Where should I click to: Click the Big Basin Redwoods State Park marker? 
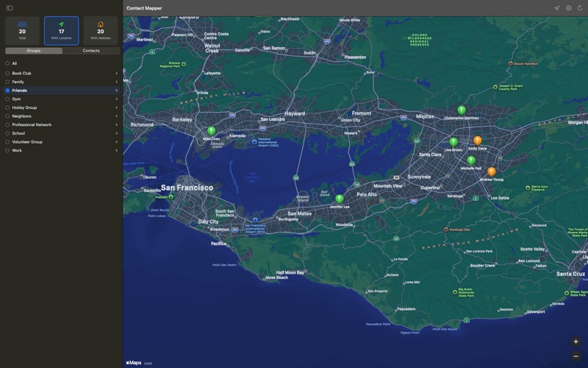point(455,291)
